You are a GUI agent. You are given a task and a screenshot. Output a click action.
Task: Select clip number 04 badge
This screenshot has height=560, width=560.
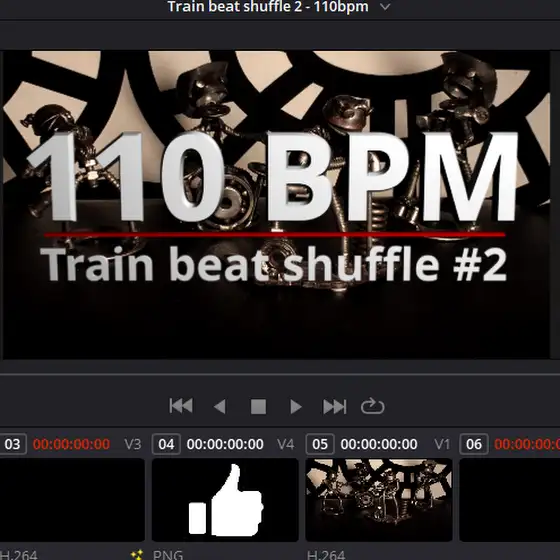point(166,444)
